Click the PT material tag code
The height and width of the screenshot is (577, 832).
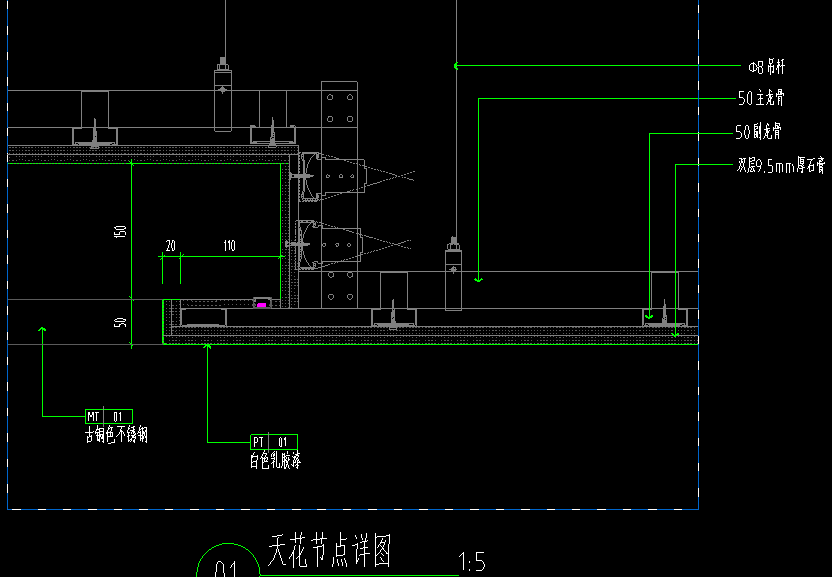click(x=258, y=442)
